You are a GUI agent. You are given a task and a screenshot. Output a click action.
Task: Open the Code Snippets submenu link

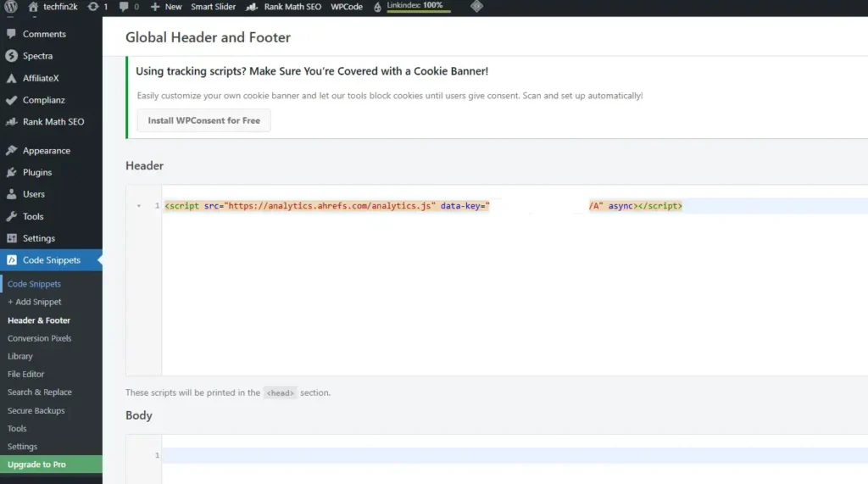34,283
